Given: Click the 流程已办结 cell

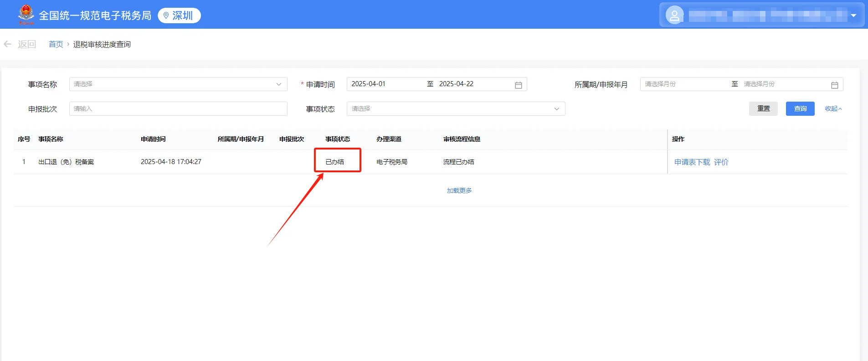Looking at the screenshot, I should pos(459,162).
